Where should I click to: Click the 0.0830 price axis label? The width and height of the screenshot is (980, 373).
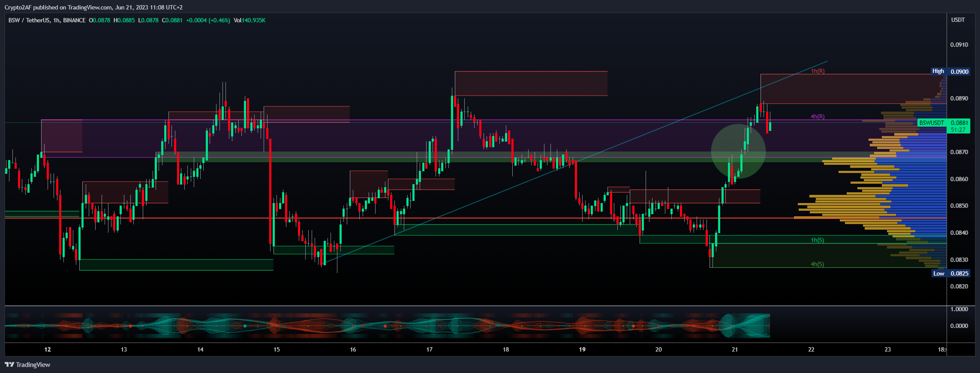[x=959, y=260]
